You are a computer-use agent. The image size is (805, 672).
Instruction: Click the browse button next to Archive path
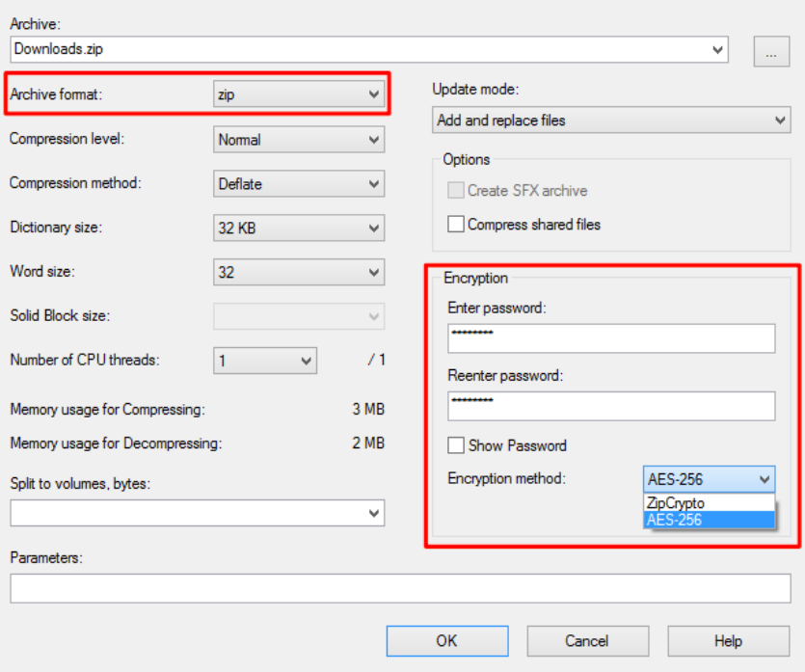(770, 53)
